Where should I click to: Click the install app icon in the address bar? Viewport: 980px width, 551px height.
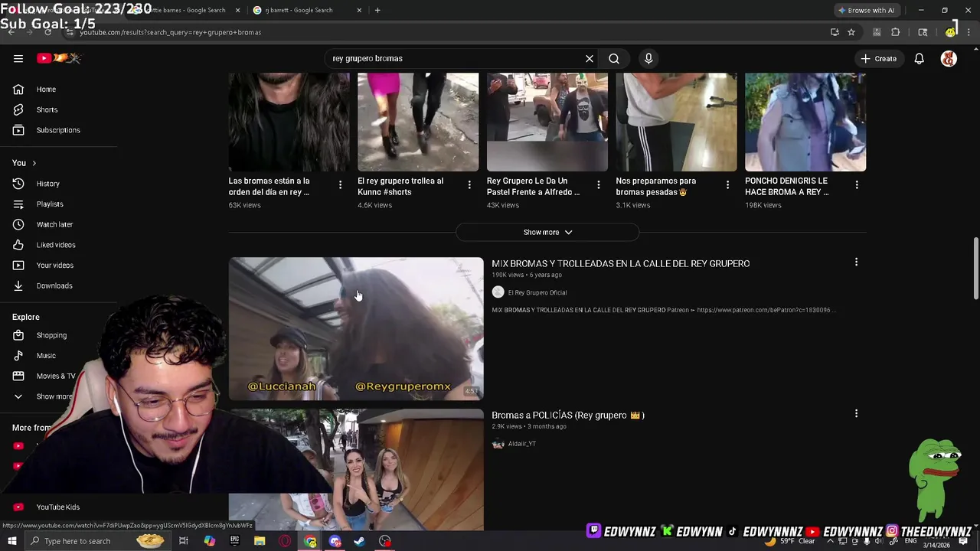(835, 32)
